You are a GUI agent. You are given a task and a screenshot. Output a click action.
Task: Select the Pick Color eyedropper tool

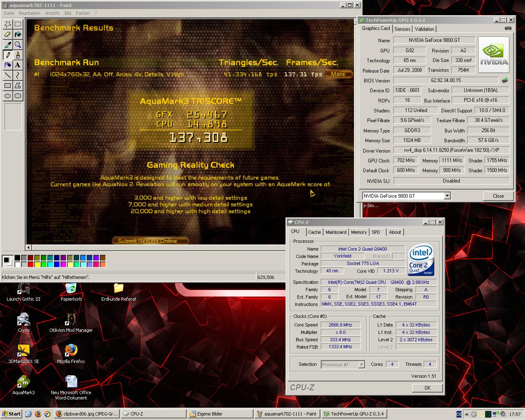(7, 45)
